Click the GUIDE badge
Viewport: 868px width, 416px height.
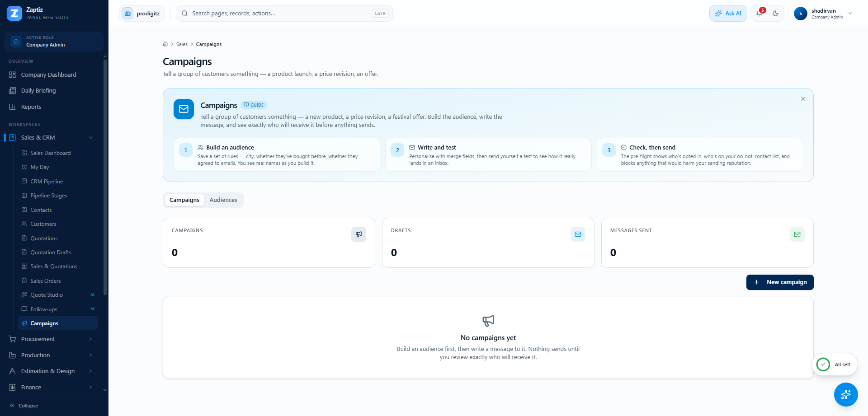[254, 105]
